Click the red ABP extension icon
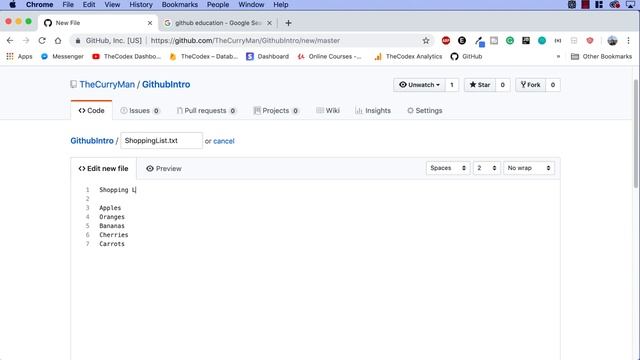640x360 pixels. (446, 40)
